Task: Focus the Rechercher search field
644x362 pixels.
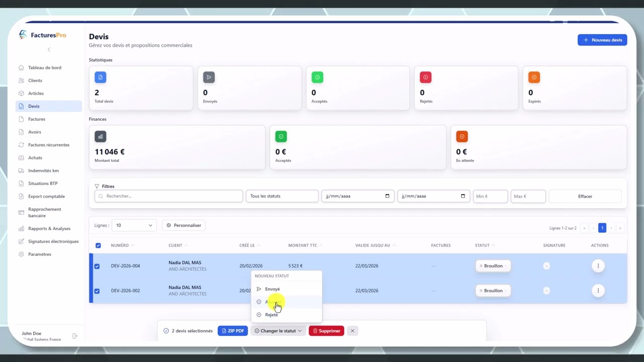Action: 169,196
